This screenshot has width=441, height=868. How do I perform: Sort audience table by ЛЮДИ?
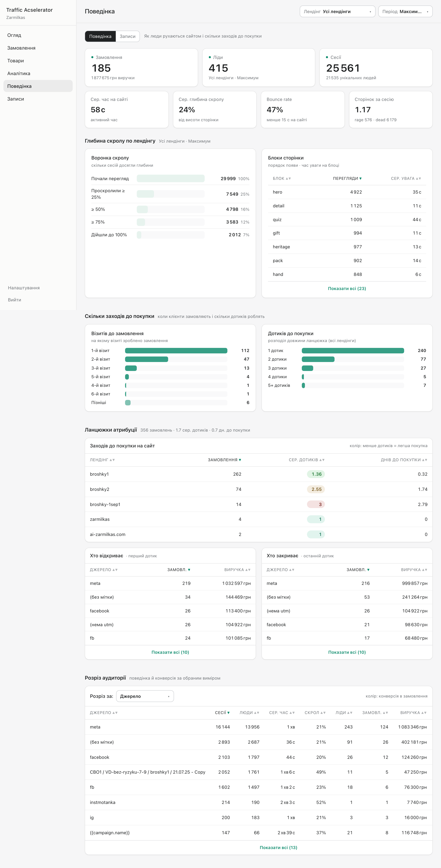pos(249,713)
